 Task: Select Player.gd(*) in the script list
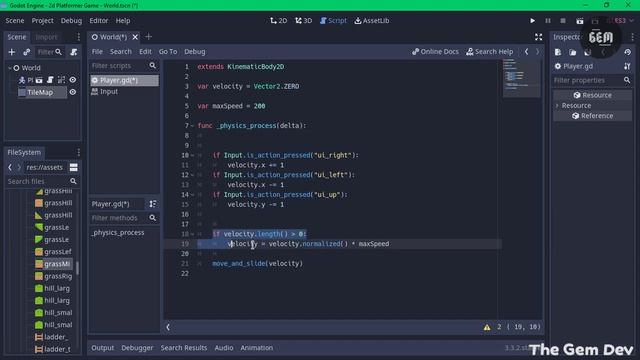click(124, 80)
